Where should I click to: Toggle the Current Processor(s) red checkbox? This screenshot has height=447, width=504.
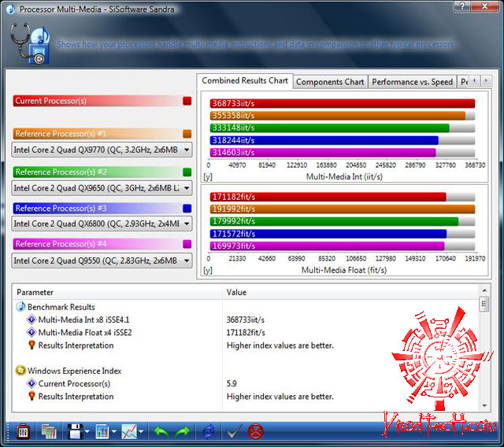tap(187, 101)
